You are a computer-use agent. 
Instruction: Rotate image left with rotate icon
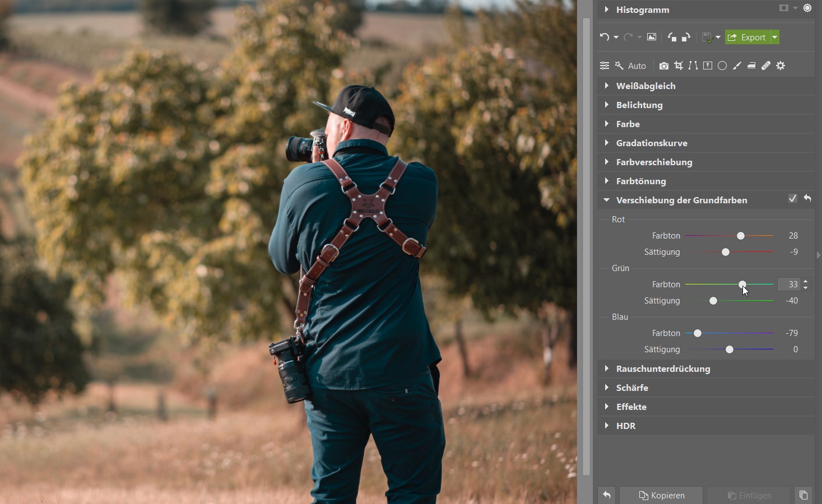[x=672, y=37]
